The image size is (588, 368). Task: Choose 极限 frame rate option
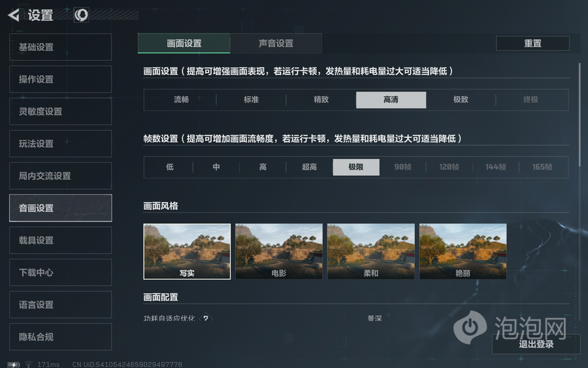355,167
